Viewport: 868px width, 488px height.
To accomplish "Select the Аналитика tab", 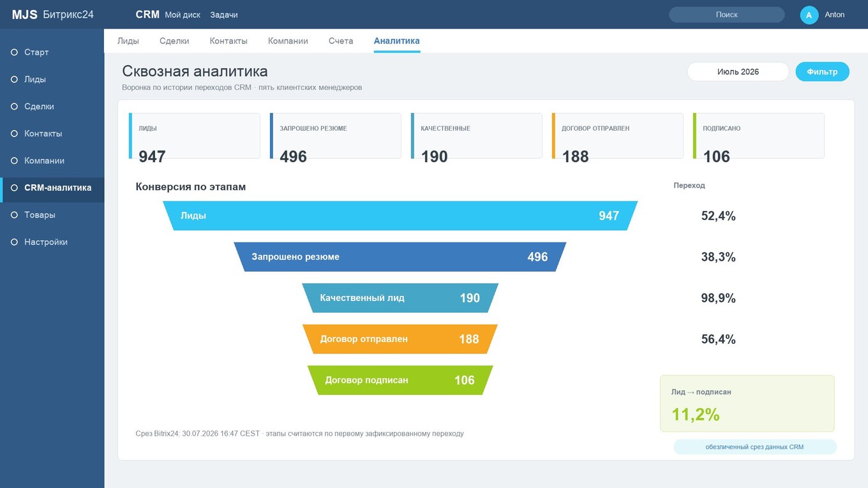I will (397, 41).
